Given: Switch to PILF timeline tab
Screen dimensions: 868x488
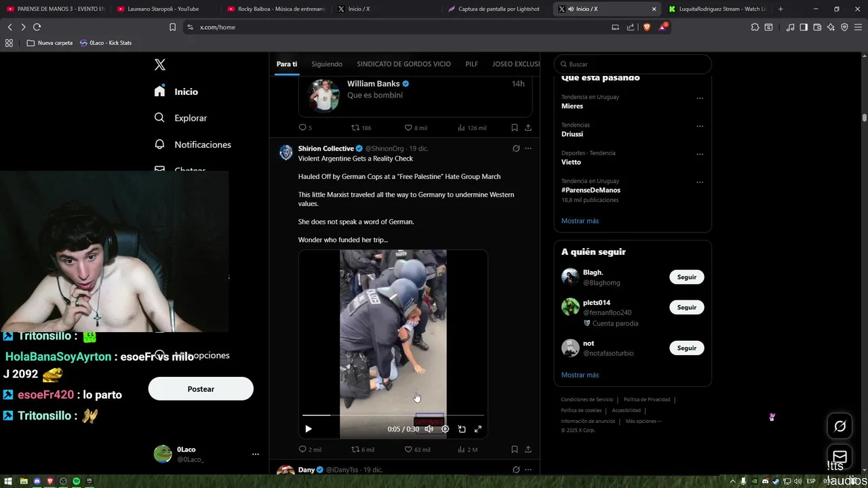Looking at the screenshot, I should pos(471,64).
